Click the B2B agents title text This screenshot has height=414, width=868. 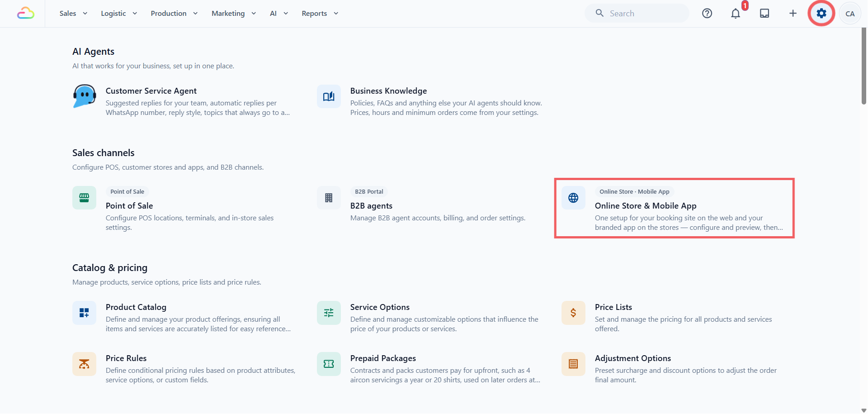coord(371,206)
